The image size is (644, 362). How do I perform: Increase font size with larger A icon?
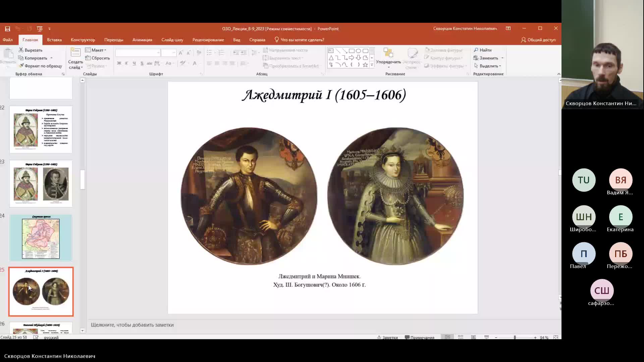(x=181, y=53)
